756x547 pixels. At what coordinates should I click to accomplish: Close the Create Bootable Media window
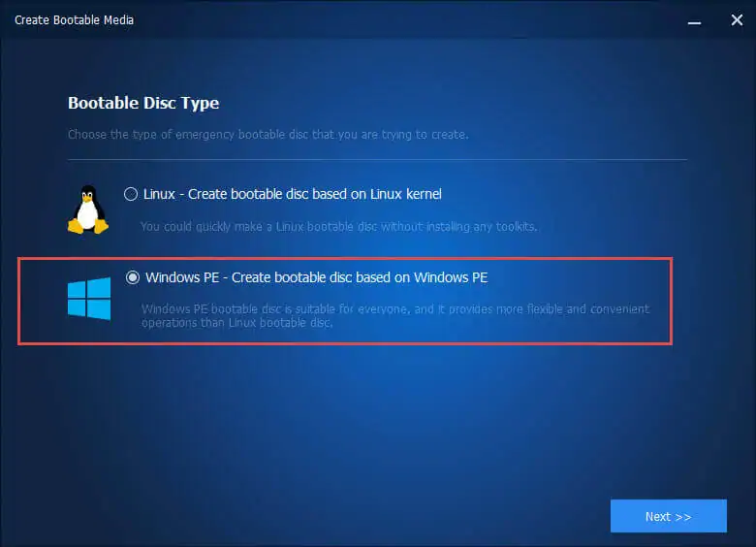pos(737,20)
